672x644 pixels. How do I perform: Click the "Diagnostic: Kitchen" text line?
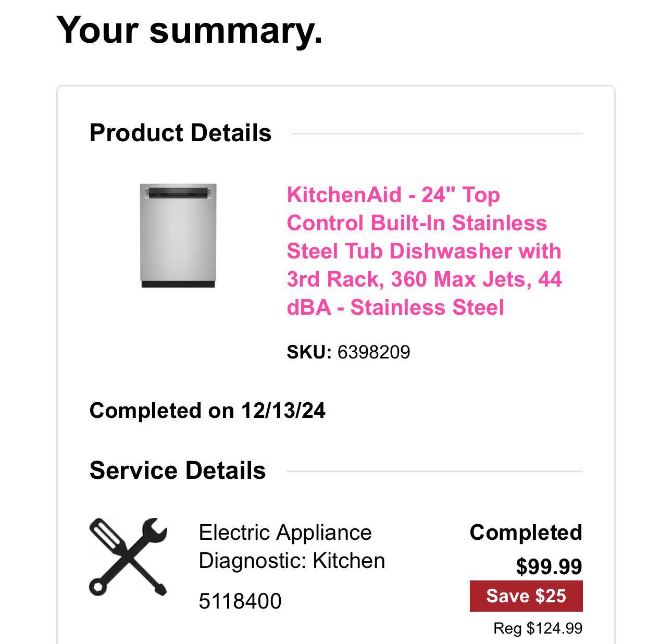(292, 561)
